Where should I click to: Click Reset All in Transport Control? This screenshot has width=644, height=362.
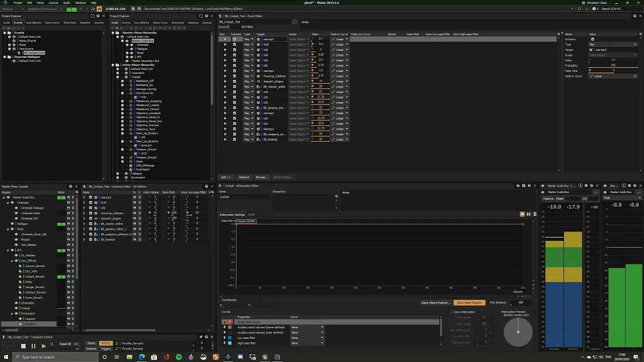pos(65,344)
